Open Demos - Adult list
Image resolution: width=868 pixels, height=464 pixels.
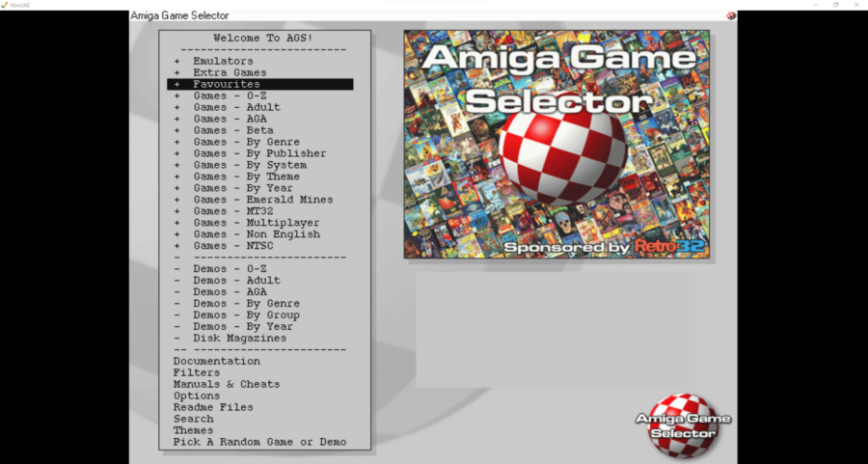[x=237, y=281]
